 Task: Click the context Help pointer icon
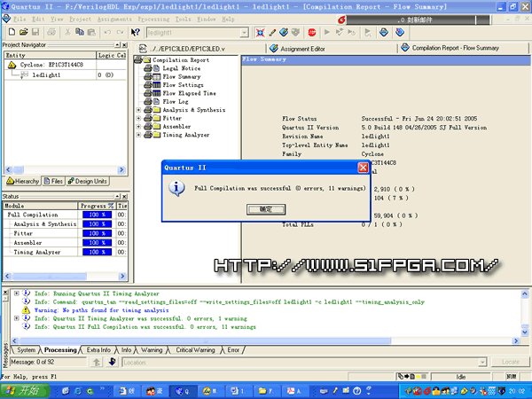(136, 32)
